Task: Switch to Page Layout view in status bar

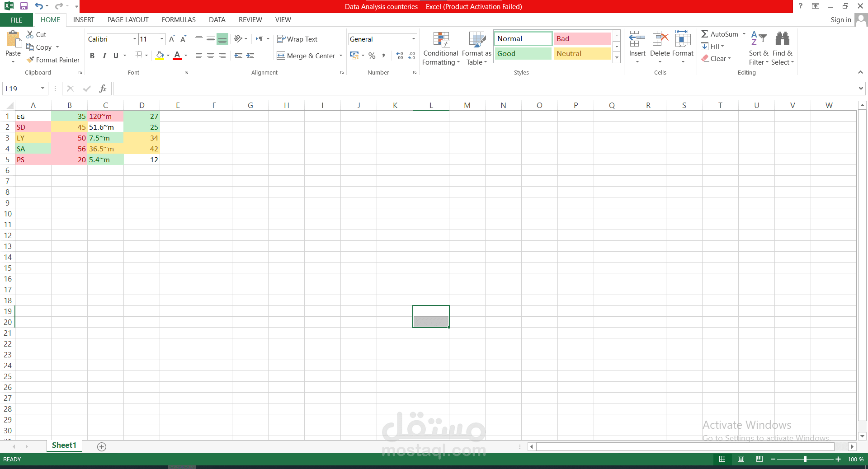Action: click(741, 459)
